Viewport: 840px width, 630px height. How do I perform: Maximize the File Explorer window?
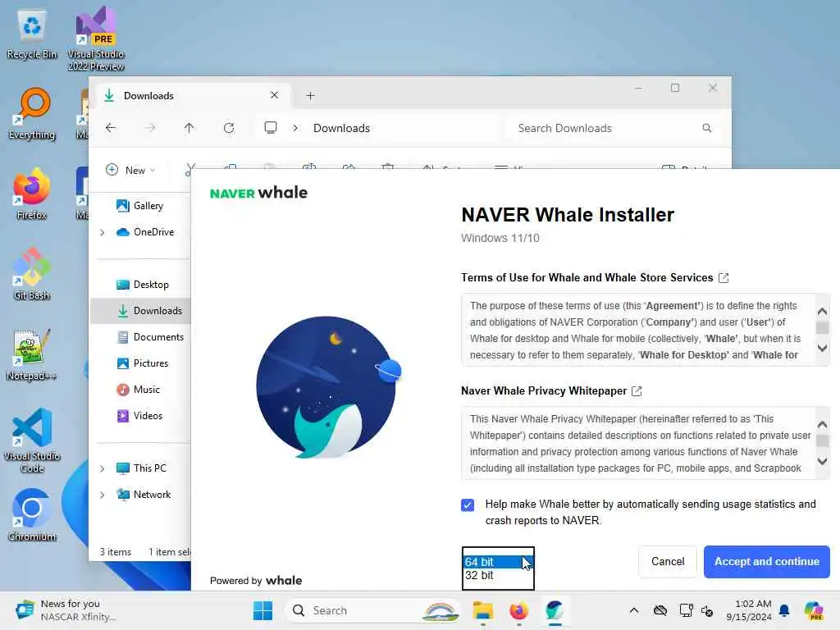pos(675,88)
